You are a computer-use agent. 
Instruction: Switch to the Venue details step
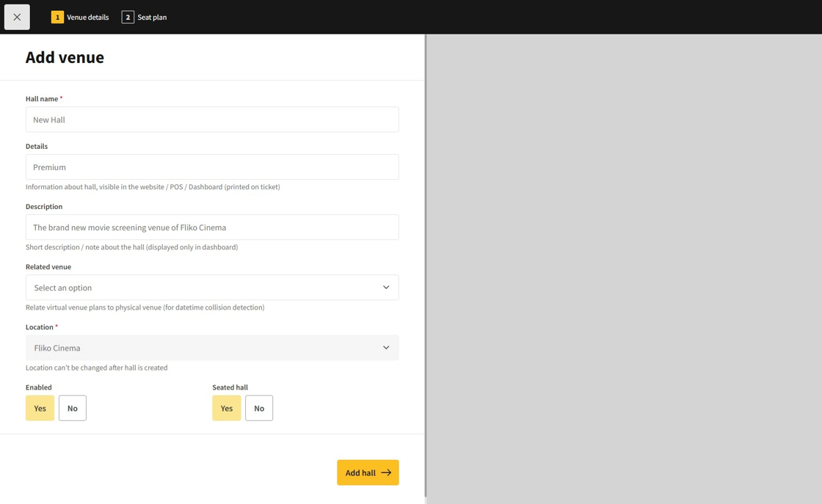[x=87, y=17]
